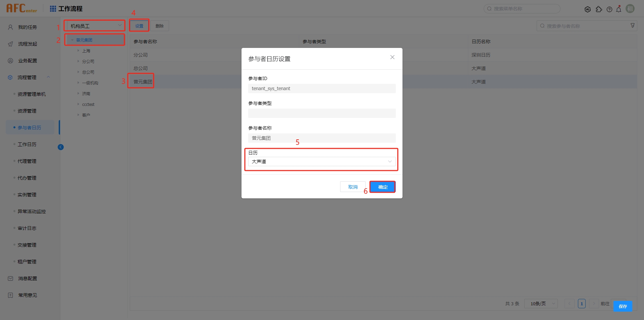Screen dimensions: 644x320
Task: Open the 日历 dropdown showing 大声道
Action: (x=322, y=162)
